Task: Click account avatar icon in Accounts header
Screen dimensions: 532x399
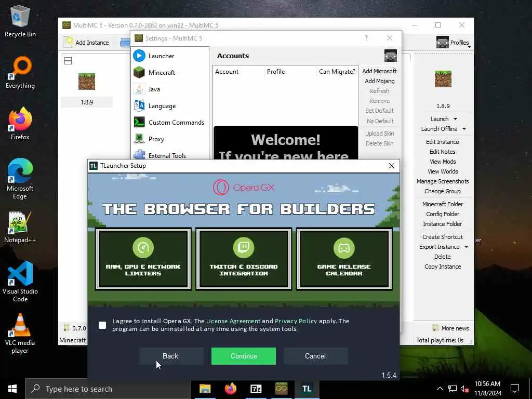Action: (x=391, y=56)
